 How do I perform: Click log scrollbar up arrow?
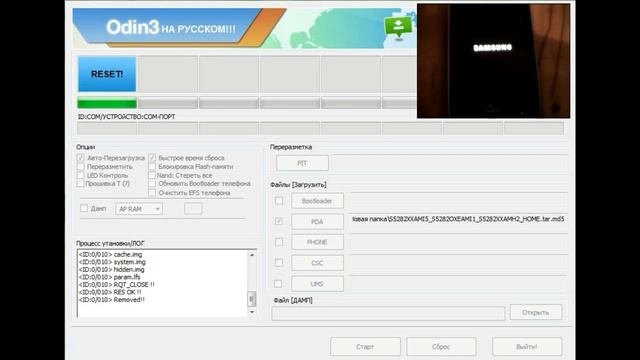pyautogui.click(x=252, y=255)
